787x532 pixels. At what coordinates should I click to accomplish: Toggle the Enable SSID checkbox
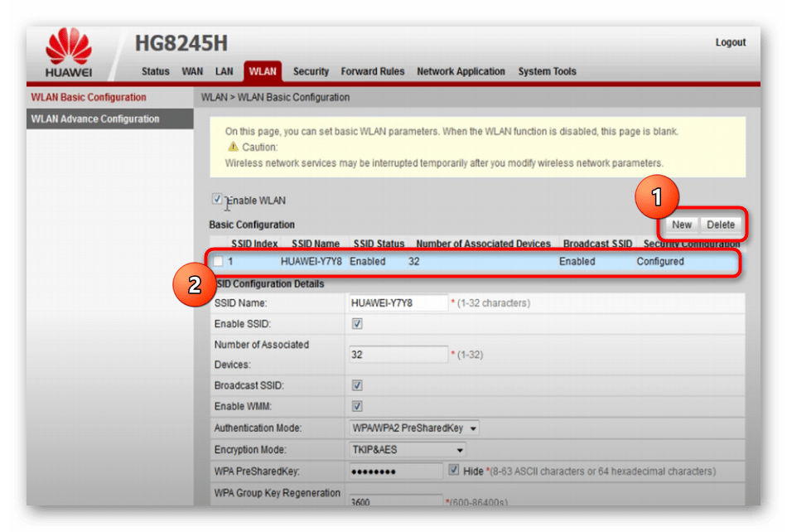point(357,324)
